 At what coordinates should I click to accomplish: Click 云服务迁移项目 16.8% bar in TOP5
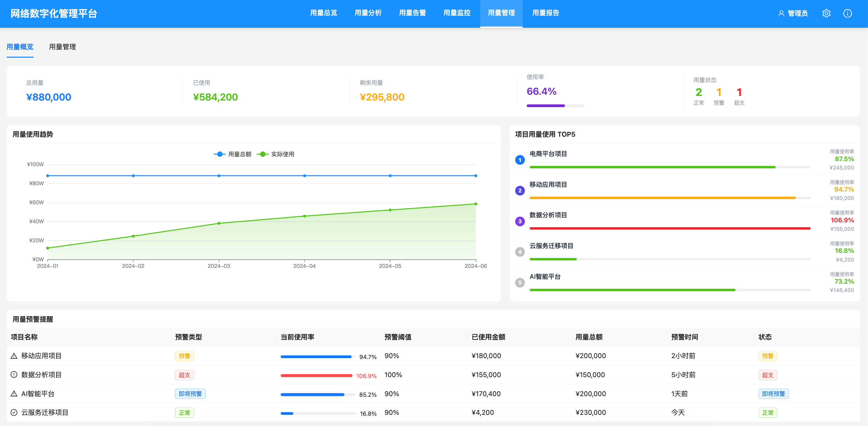670,259
